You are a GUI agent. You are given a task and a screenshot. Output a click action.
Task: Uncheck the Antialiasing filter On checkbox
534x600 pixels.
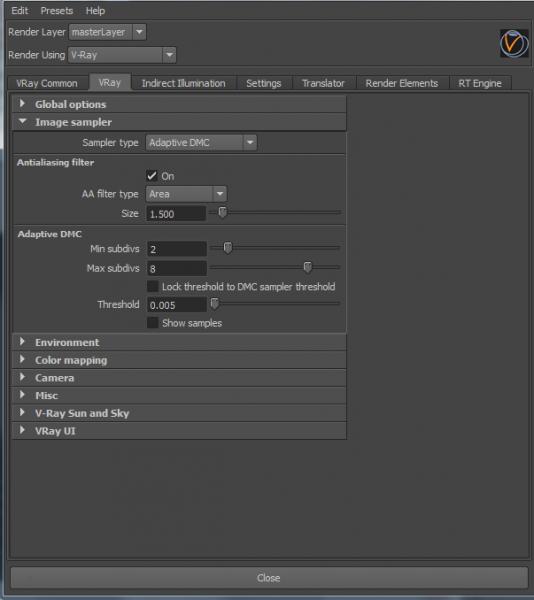tap(152, 176)
